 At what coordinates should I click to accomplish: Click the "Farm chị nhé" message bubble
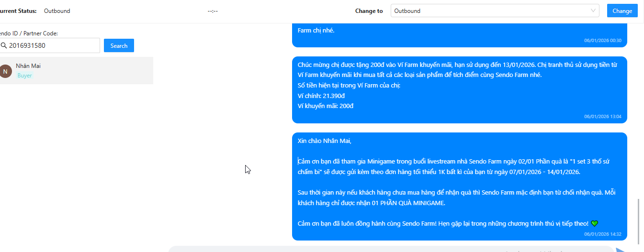point(459,33)
